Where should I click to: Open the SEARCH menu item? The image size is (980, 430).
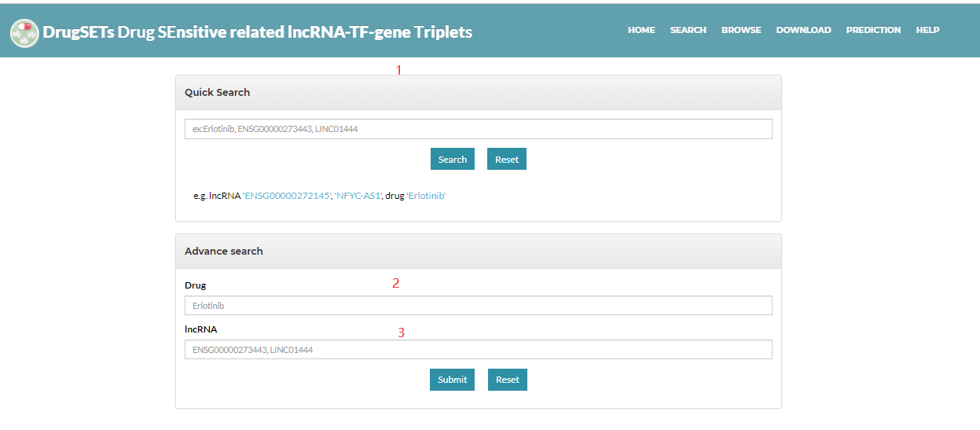coord(688,30)
